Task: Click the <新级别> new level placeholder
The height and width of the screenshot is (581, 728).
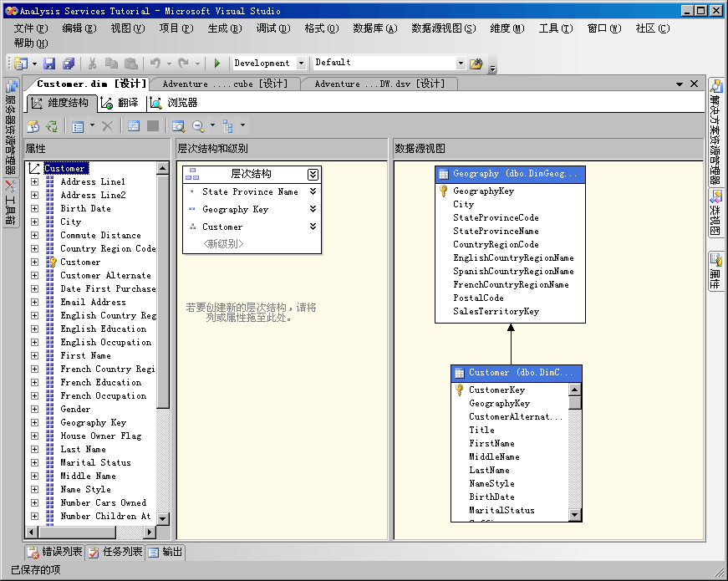Action: pyautogui.click(x=225, y=243)
